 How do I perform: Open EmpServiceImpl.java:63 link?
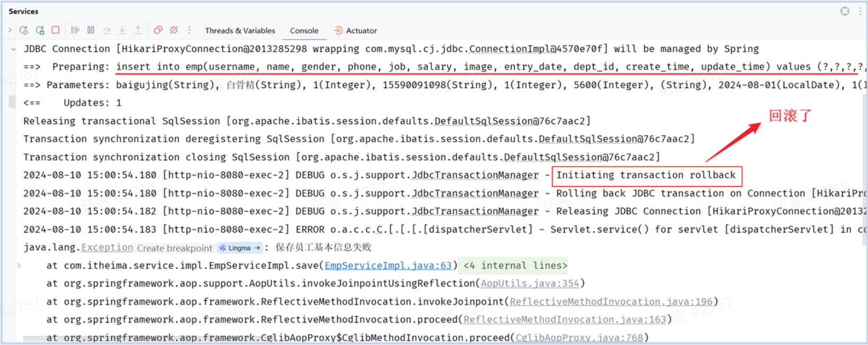click(x=388, y=266)
